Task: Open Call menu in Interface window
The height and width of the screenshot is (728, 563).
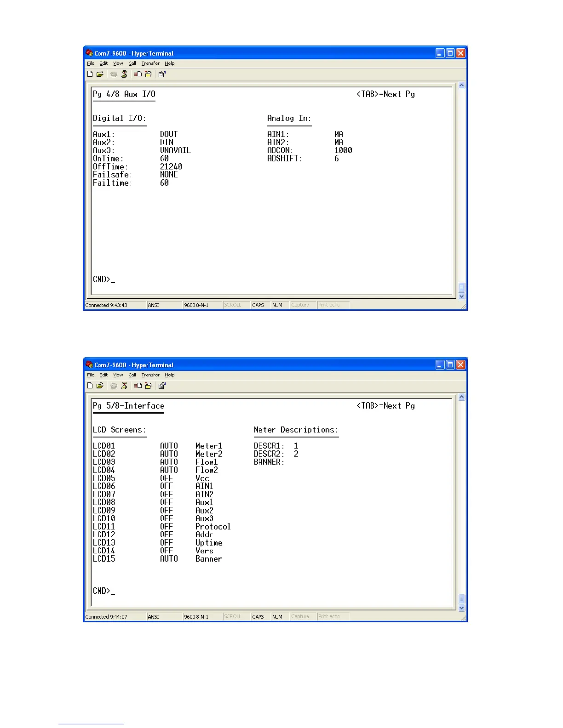Action: coord(132,375)
